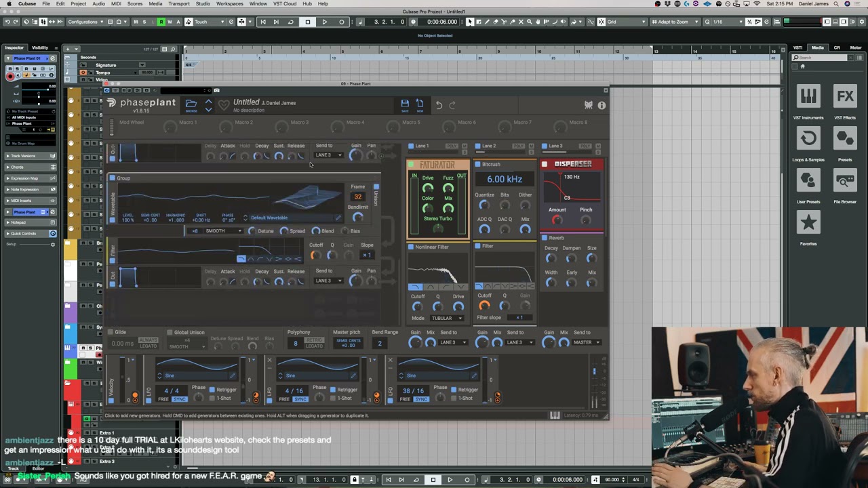
Task: Click the POLY button on Lane 2
Action: click(519, 146)
